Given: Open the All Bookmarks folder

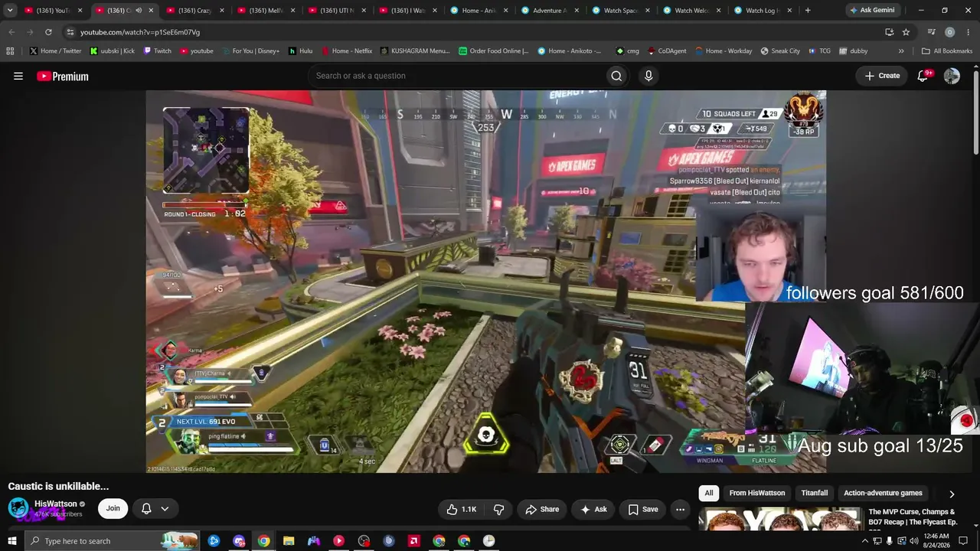Looking at the screenshot, I should (947, 51).
